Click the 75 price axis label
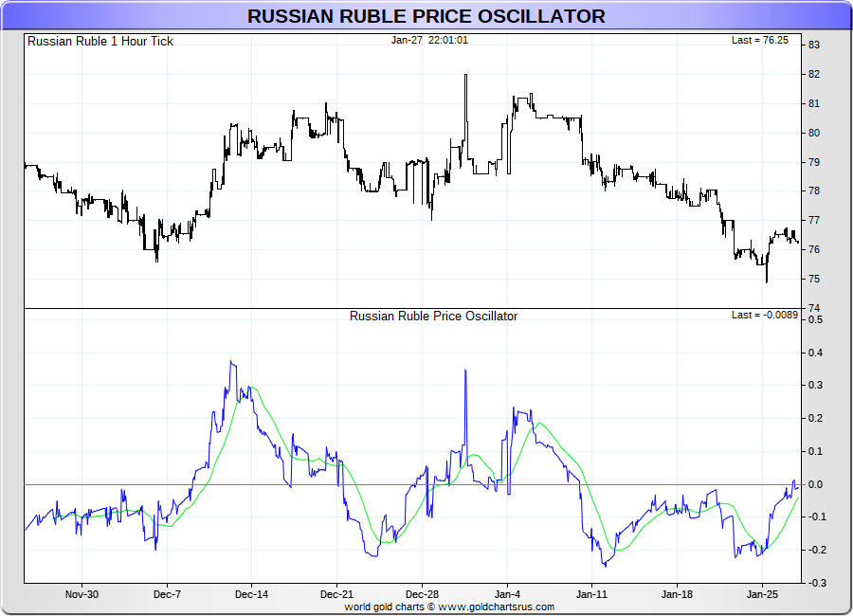 pos(814,280)
